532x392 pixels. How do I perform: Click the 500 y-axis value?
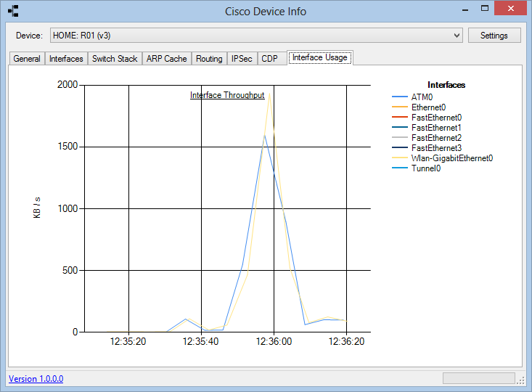[70, 270]
